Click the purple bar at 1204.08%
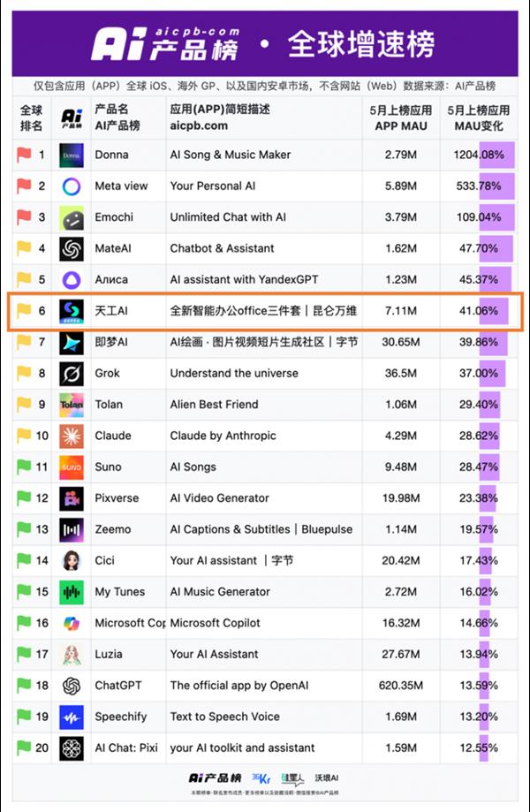Image resolution: width=530 pixels, height=812 pixels. (492, 156)
